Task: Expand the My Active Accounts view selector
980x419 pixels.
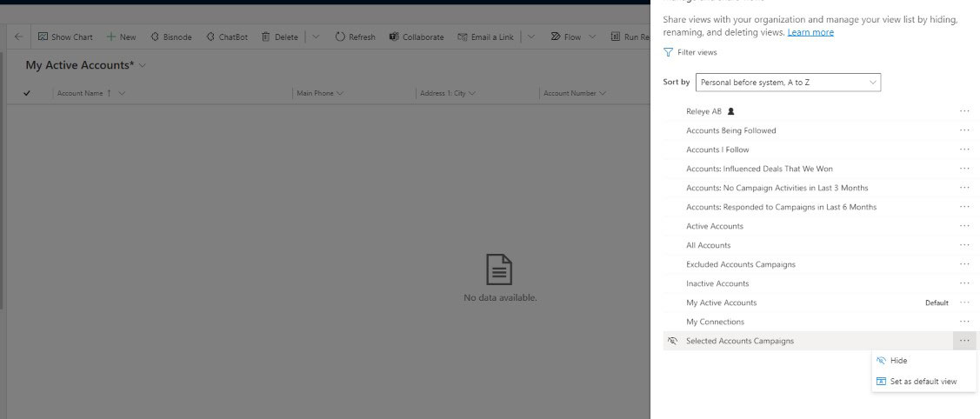Action: click(x=143, y=66)
